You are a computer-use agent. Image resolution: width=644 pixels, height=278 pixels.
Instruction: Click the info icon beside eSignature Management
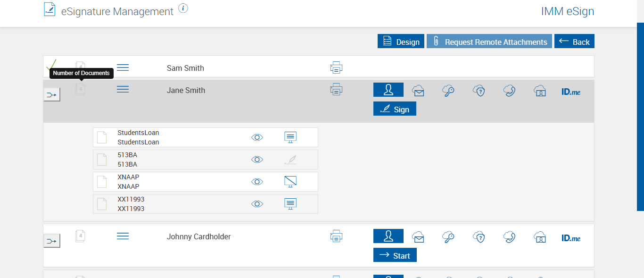[x=183, y=8]
